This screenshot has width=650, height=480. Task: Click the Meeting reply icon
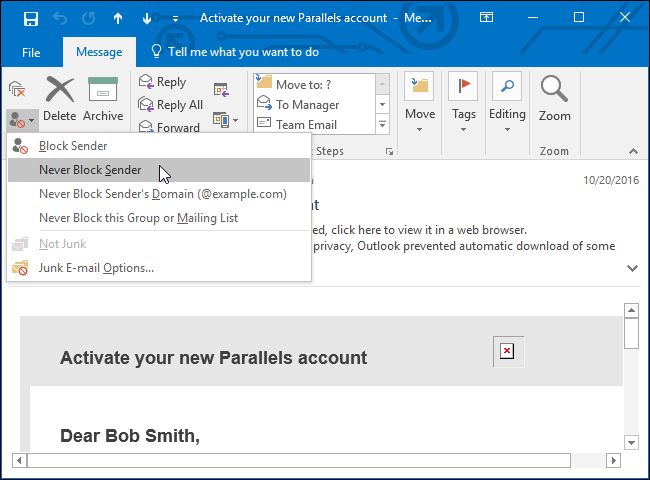coord(221,90)
